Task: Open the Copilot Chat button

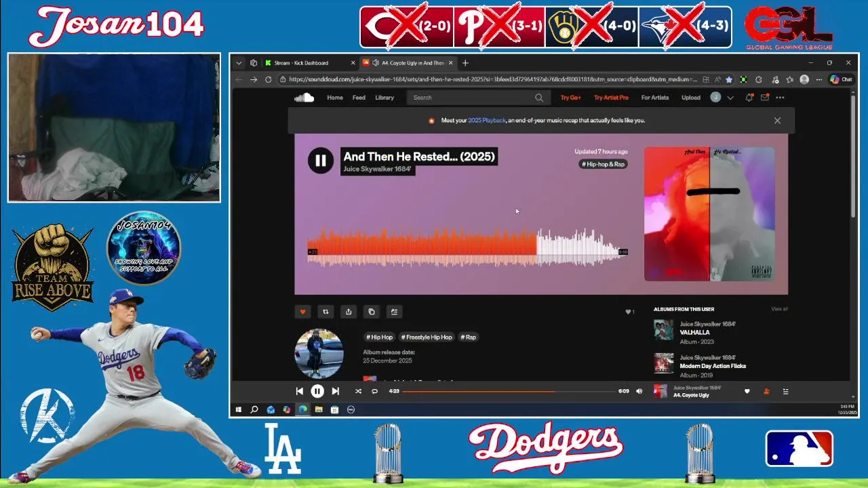Action: 842,79
